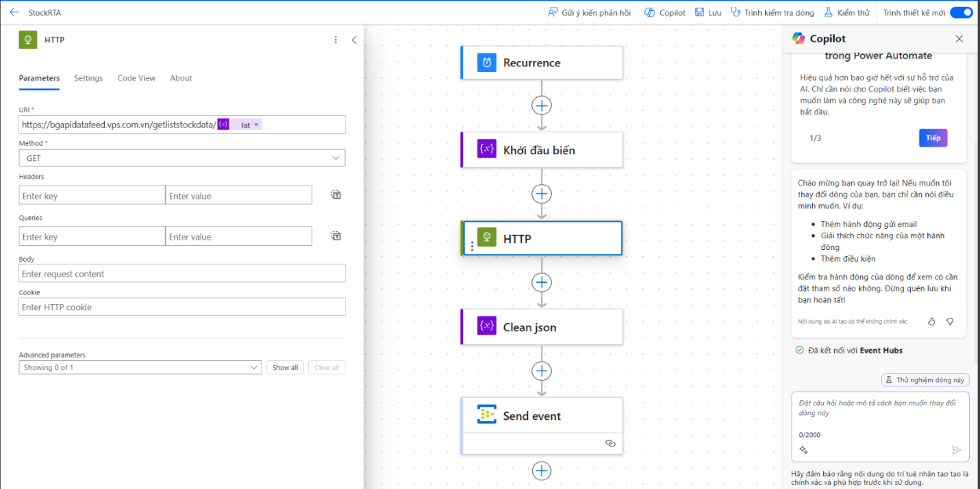Switch to the About tab

(x=181, y=78)
